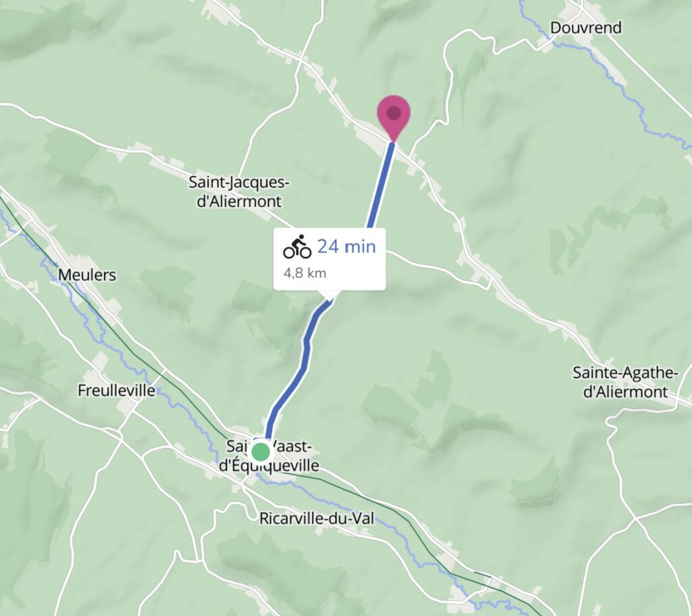Click the 4,8 km distance label
The height and width of the screenshot is (616, 692).
(305, 273)
